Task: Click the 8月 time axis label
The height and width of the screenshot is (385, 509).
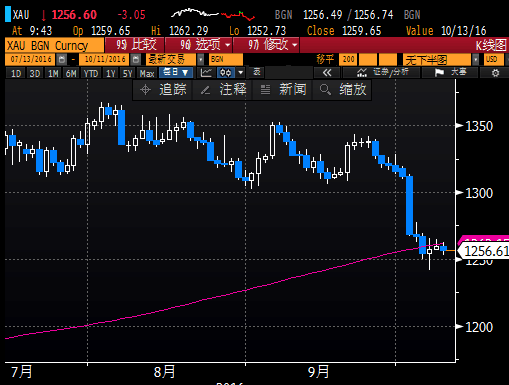Action: click(164, 372)
